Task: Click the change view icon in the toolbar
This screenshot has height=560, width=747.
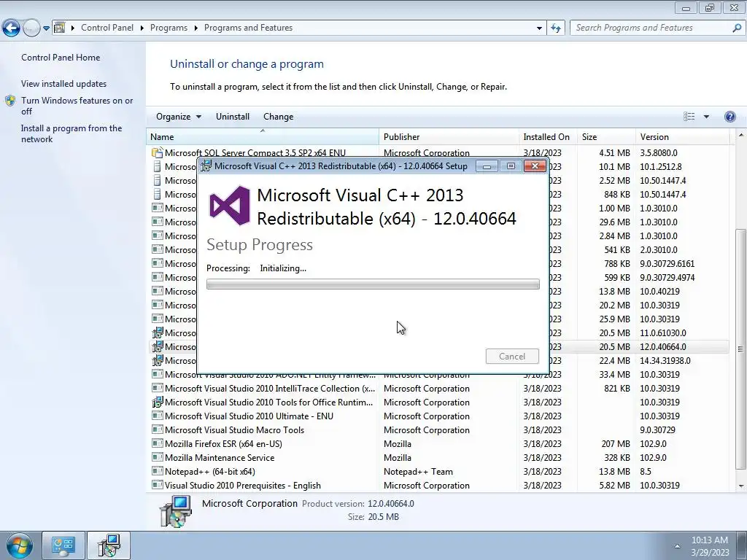Action: [x=689, y=117]
